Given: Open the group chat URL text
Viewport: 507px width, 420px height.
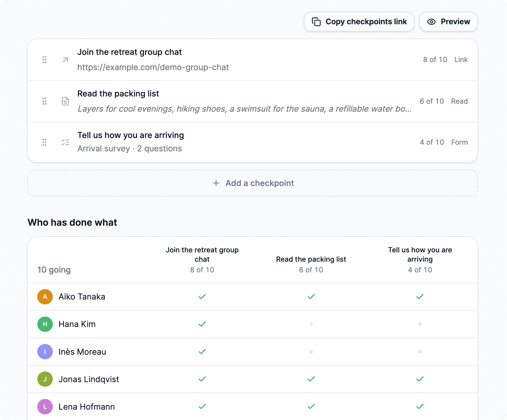Looking at the screenshot, I should [153, 67].
